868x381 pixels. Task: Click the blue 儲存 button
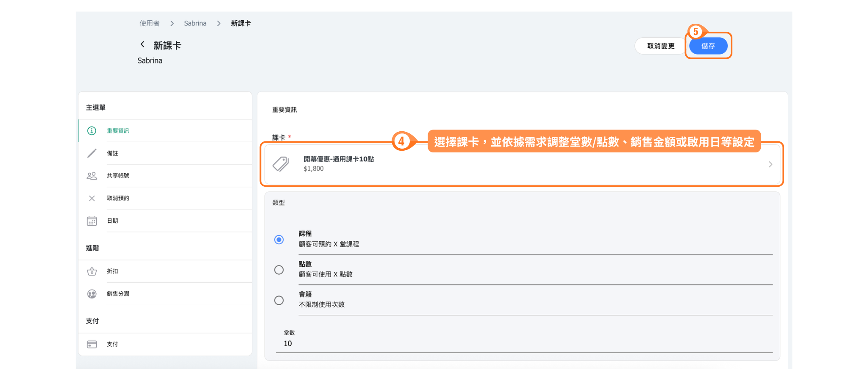coord(708,46)
